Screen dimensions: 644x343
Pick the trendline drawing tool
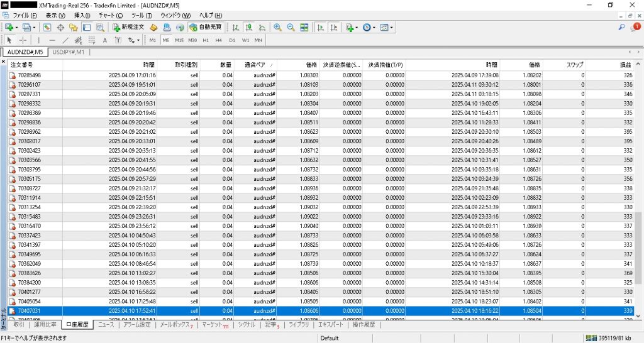point(65,40)
